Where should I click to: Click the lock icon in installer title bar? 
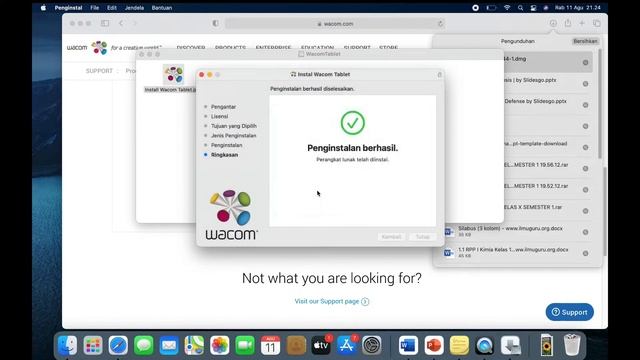(440, 75)
